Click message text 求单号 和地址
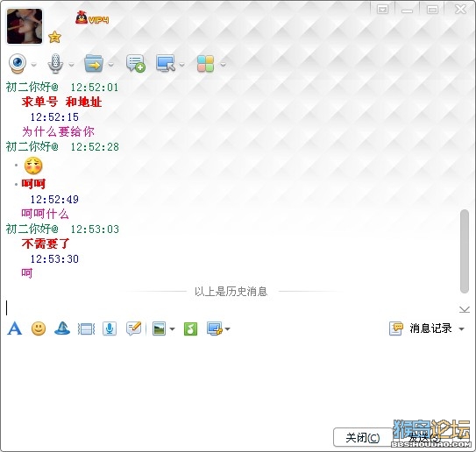The height and width of the screenshot is (452, 476). click(x=61, y=102)
